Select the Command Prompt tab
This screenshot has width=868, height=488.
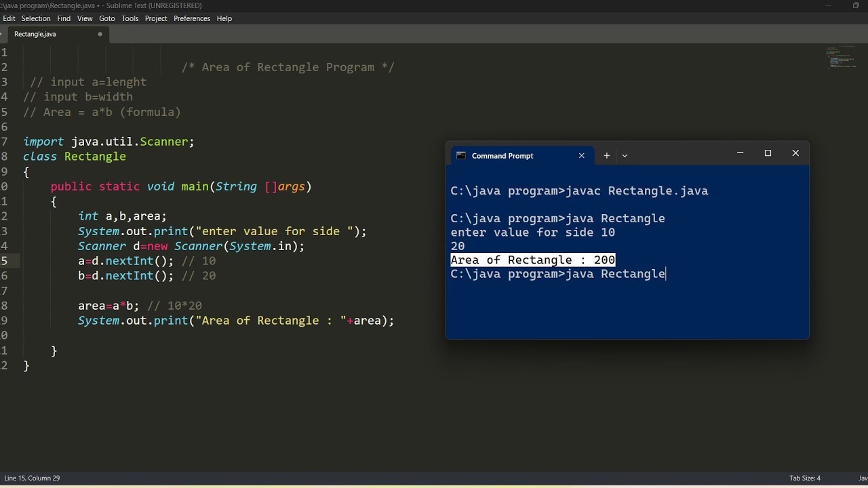pos(521,155)
